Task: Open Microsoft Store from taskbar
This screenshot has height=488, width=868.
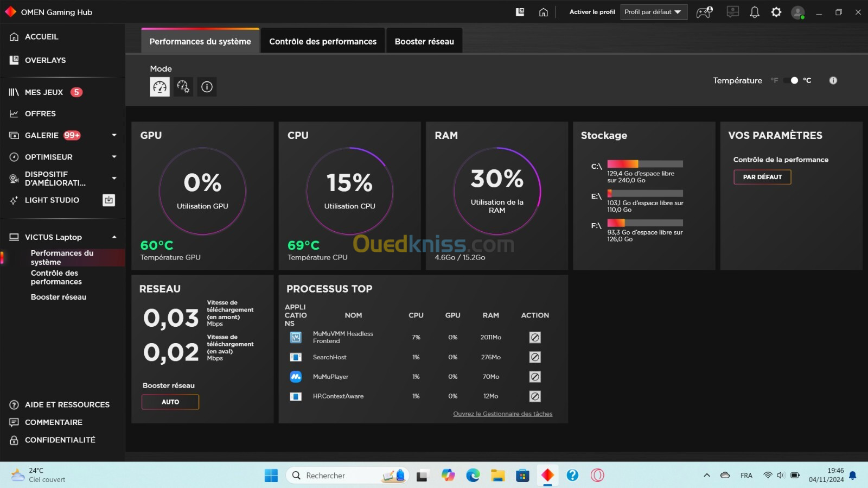Action: [x=522, y=476]
